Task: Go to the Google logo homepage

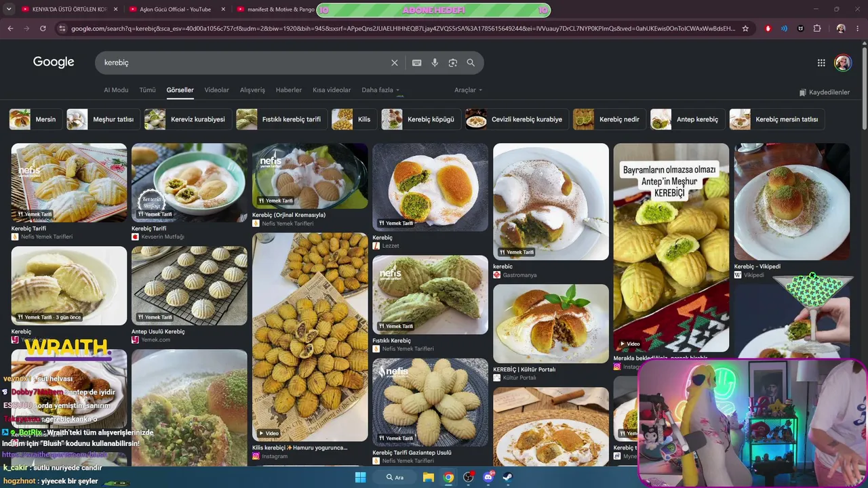Action: click(x=54, y=62)
